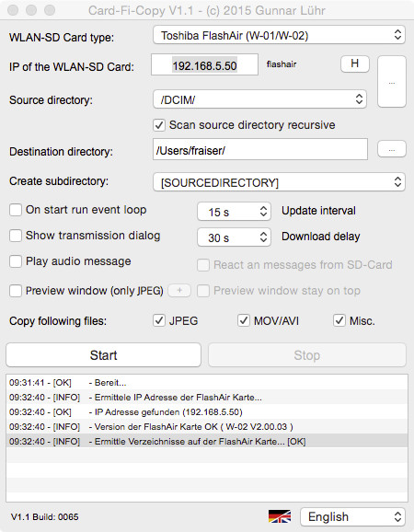The width and height of the screenshot is (414, 532).
Task: Enable On start run event loop
Action: [16, 210]
